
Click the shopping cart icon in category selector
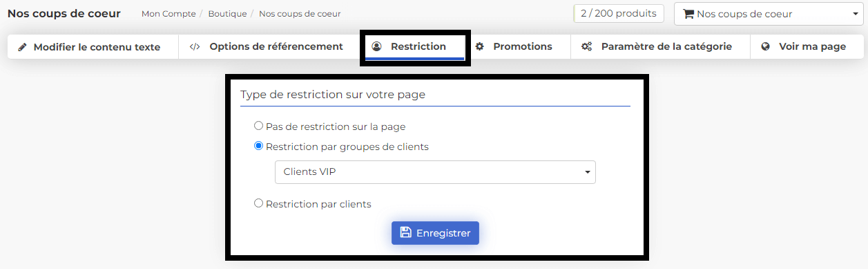pos(688,14)
